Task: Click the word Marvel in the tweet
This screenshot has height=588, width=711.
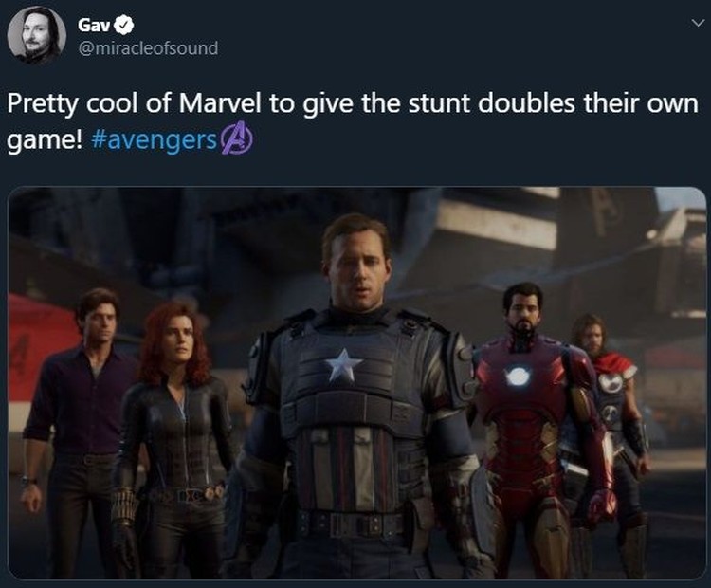Action: [x=220, y=104]
